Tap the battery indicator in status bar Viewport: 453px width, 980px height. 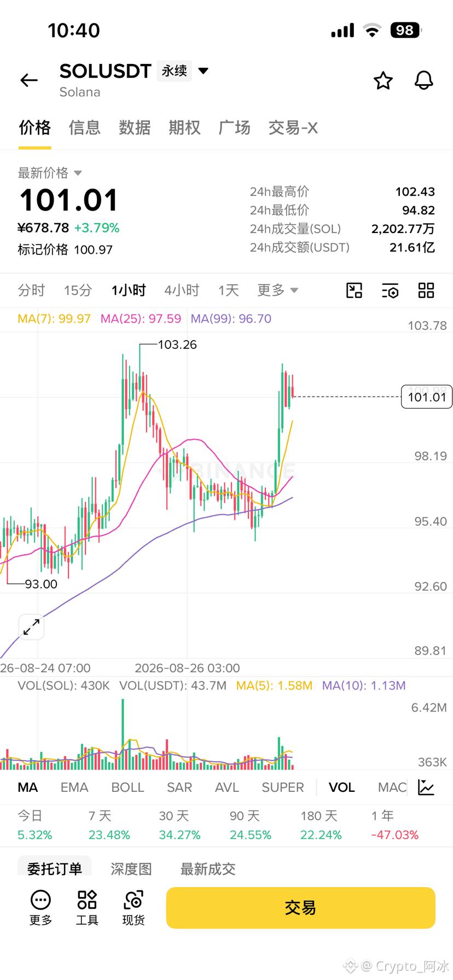pos(405,30)
